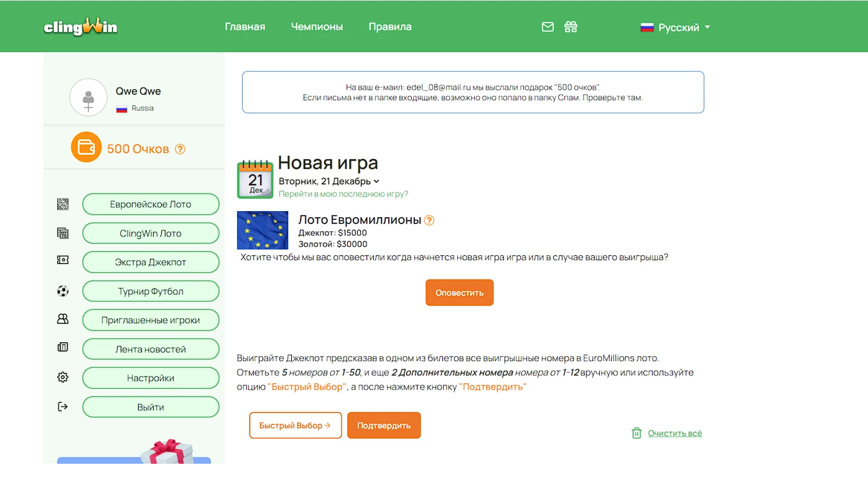Click the Золотой: $30000 text

click(333, 244)
